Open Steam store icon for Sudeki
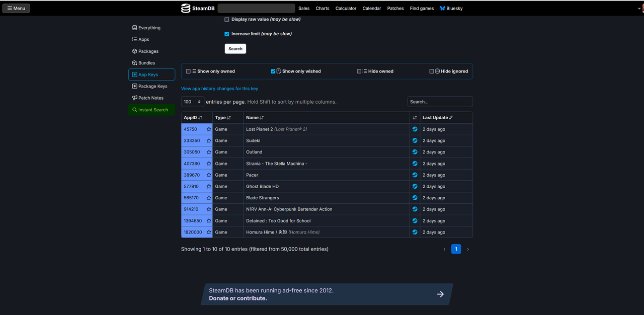644x315 pixels. tap(415, 141)
